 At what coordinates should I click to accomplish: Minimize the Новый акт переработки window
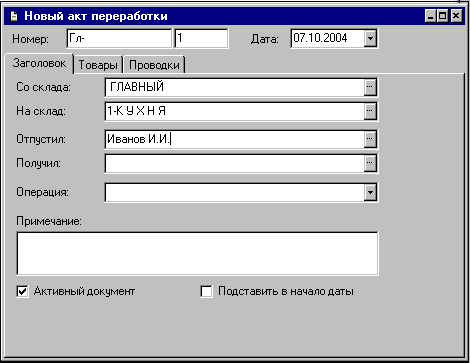coord(430,16)
